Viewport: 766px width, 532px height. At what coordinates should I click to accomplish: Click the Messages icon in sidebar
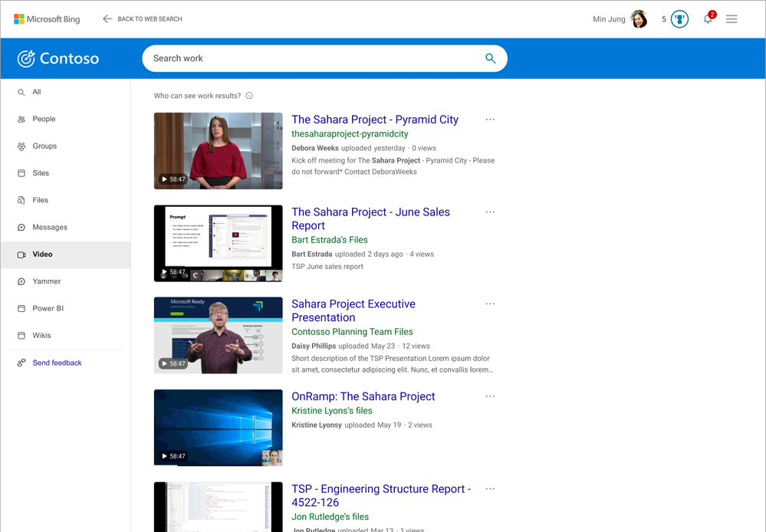(21, 227)
